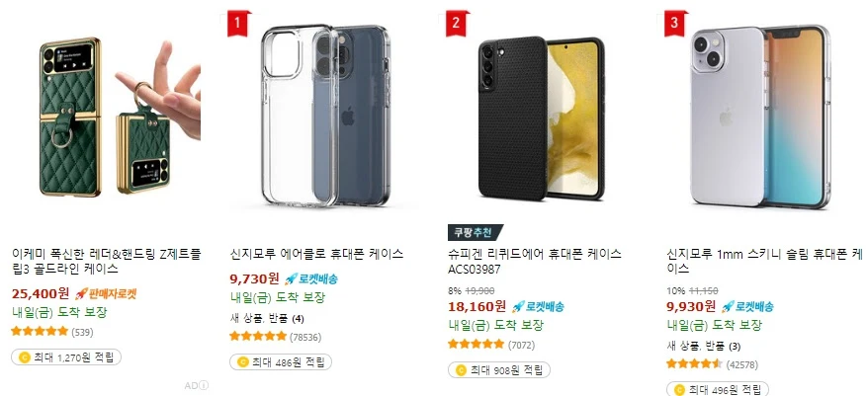Open 이케미 폭신한 레더&핸드링 case title

[107, 261]
